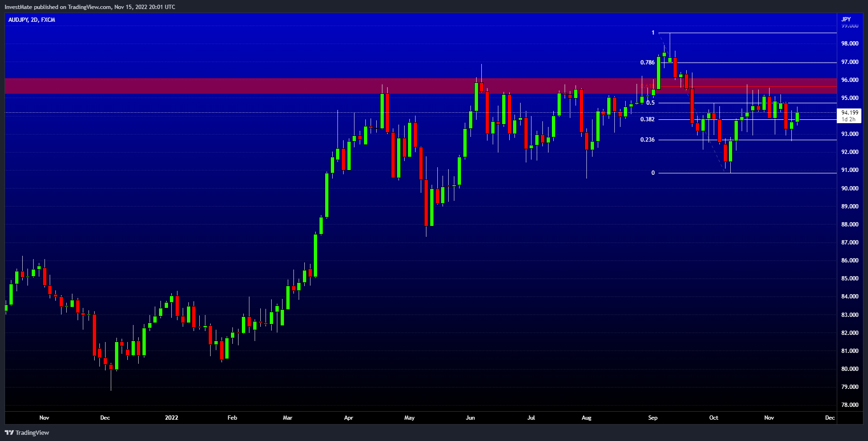Click the 88.000 price axis label

850,225
